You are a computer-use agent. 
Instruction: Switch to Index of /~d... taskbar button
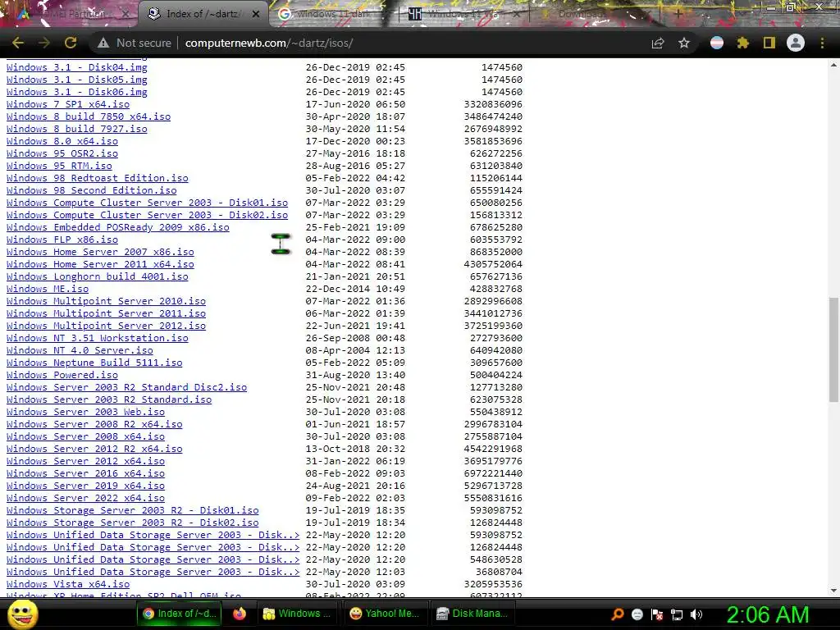click(180, 614)
